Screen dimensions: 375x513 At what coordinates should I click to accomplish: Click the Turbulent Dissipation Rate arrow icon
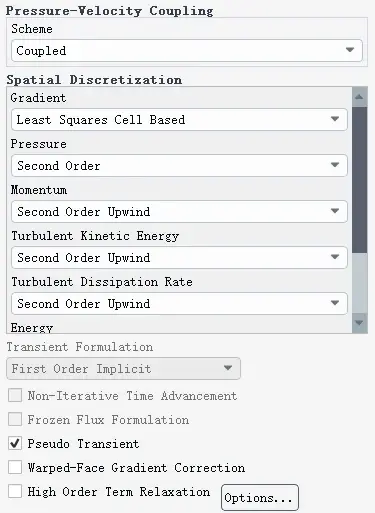click(335, 303)
